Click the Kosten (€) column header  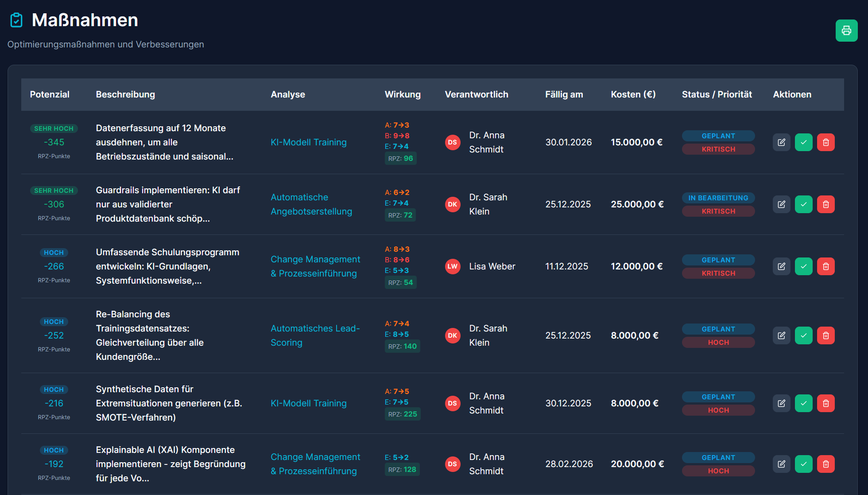[633, 94]
